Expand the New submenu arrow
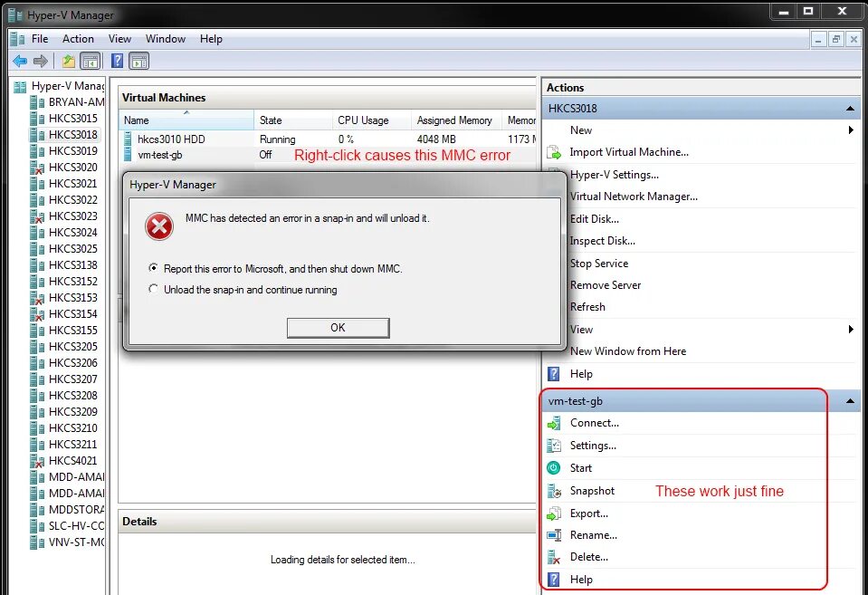Image resolution: width=868 pixels, height=595 pixels. [x=851, y=130]
